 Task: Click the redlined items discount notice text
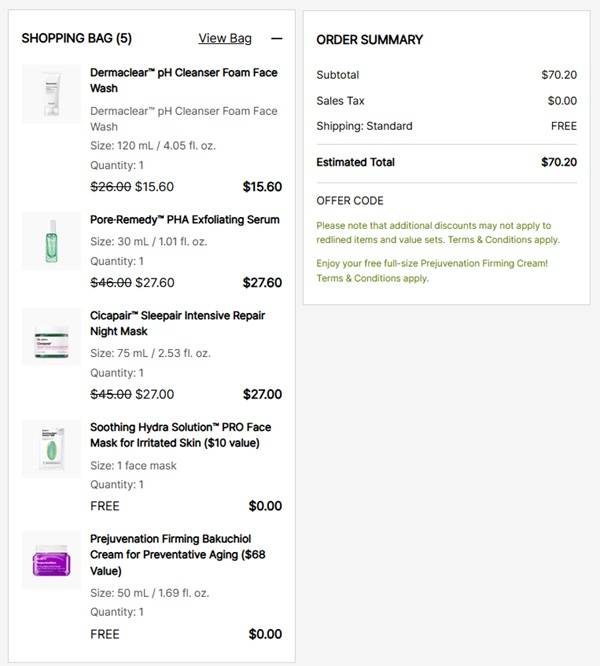pyautogui.click(x=437, y=233)
